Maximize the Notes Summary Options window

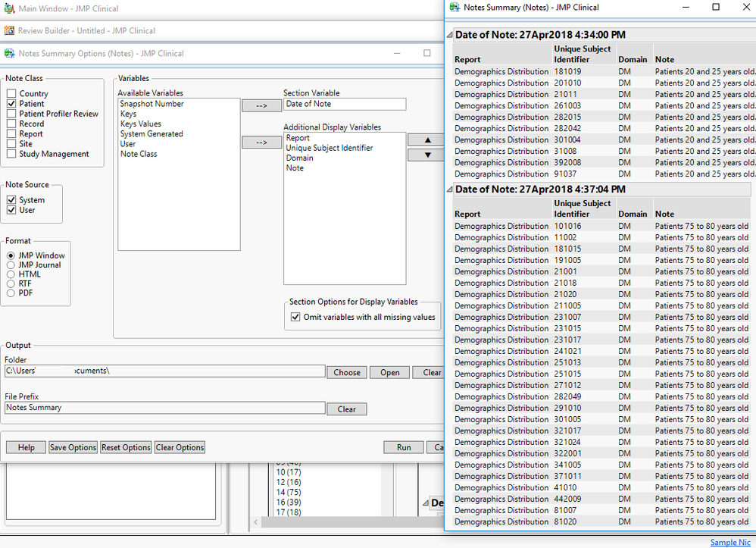pyautogui.click(x=426, y=53)
